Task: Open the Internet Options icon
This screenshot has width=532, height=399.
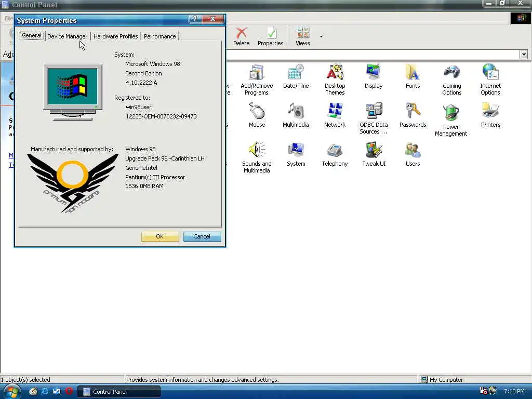Action: coord(490,79)
